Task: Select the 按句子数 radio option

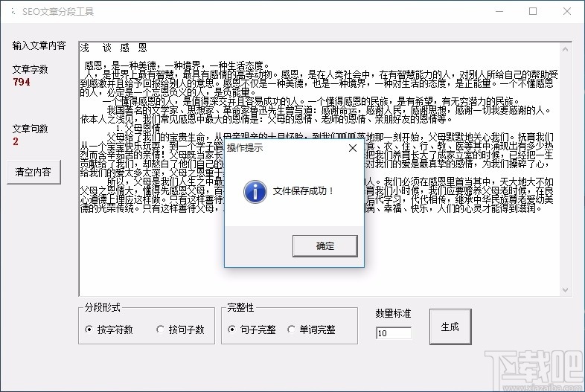Action: pyautogui.click(x=181, y=330)
